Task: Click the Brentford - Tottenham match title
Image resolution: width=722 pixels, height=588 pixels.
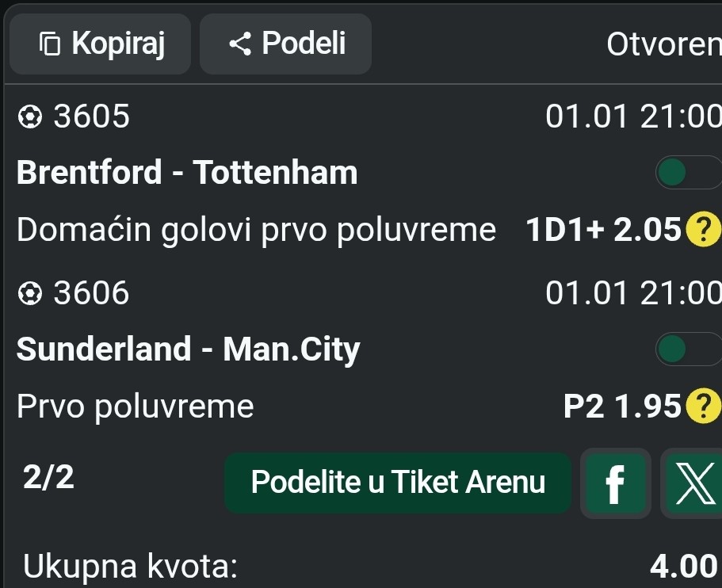Action: click(x=187, y=173)
